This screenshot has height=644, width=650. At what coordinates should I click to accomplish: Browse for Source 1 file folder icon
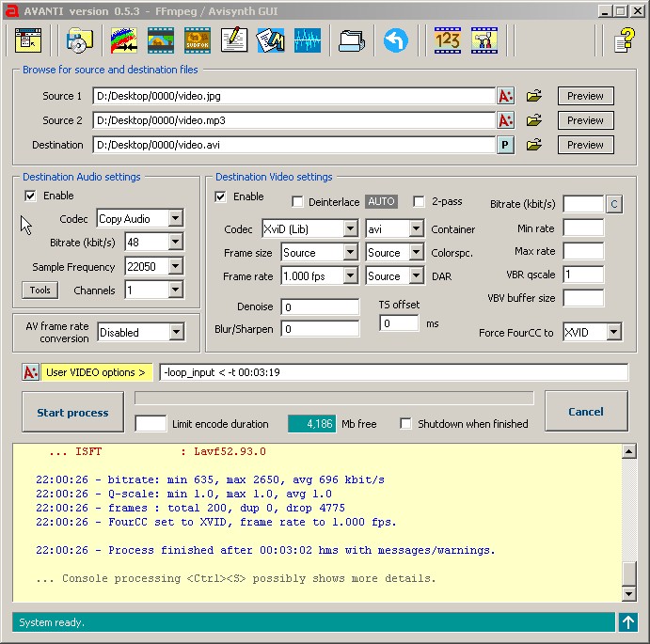click(534, 96)
